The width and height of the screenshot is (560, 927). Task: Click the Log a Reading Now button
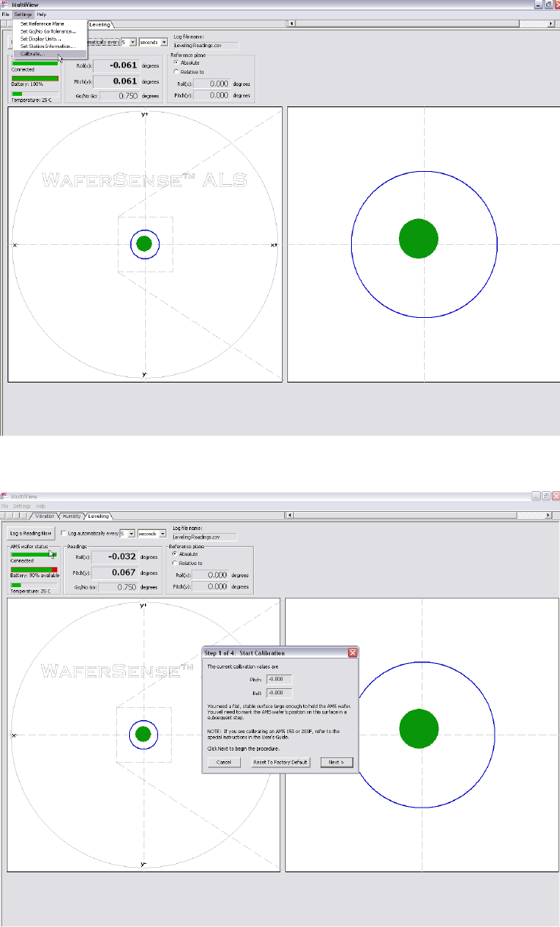(31, 534)
